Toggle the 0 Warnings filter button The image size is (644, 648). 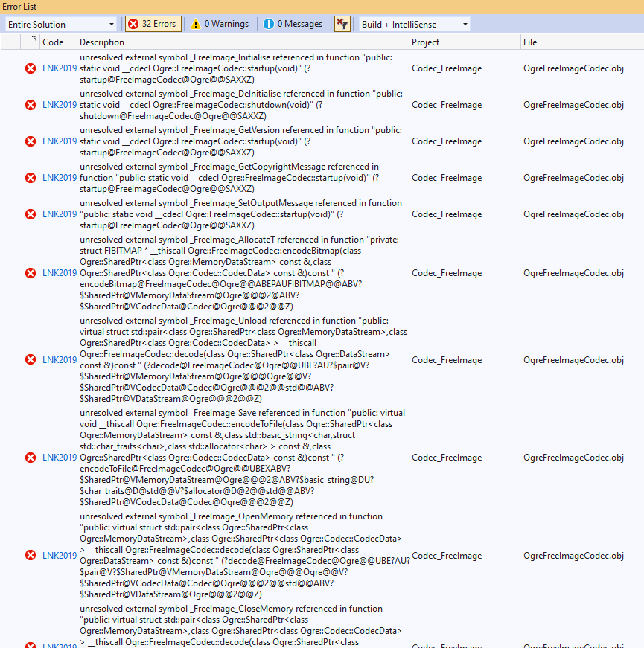tap(220, 24)
